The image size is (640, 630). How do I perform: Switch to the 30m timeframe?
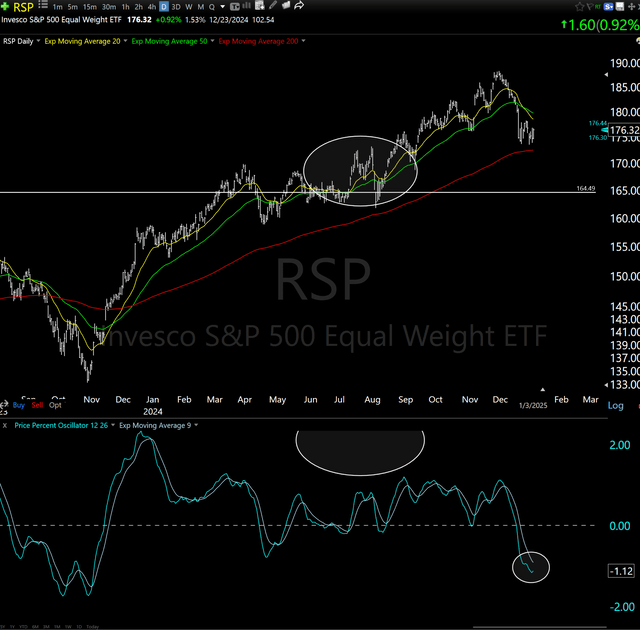click(x=109, y=7)
